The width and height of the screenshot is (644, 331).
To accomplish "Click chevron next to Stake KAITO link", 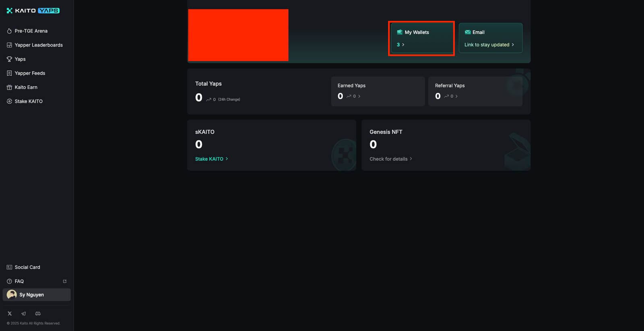I will point(227,159).
